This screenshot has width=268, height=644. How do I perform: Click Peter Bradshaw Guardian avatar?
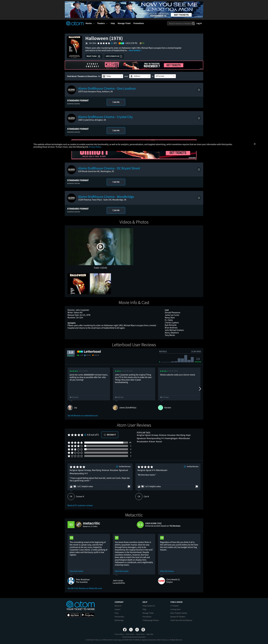pyautogui.click(x=71, y=581)
